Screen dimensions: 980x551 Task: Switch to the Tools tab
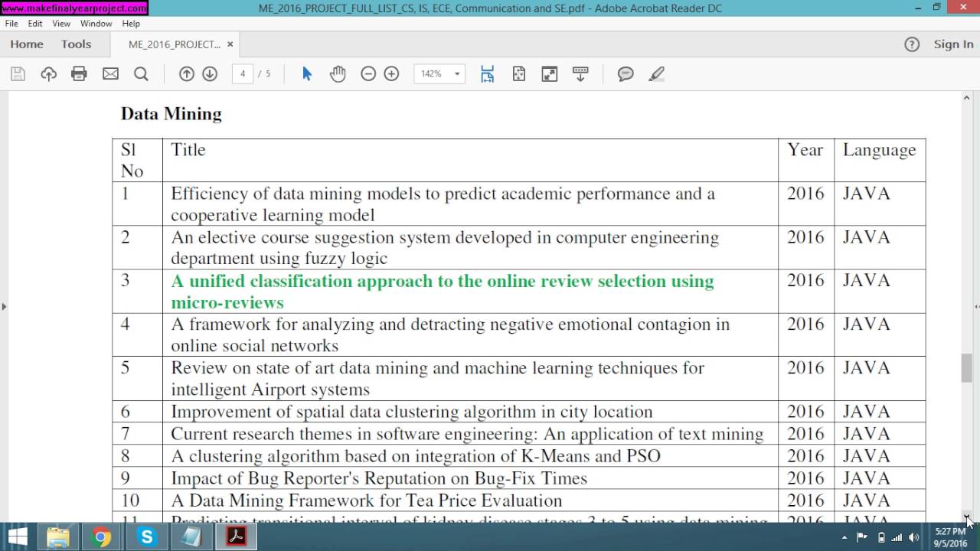pos(77,44)
